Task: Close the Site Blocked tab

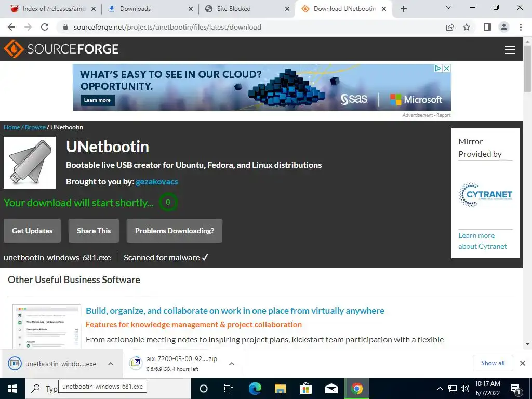Action: point(287,9)
